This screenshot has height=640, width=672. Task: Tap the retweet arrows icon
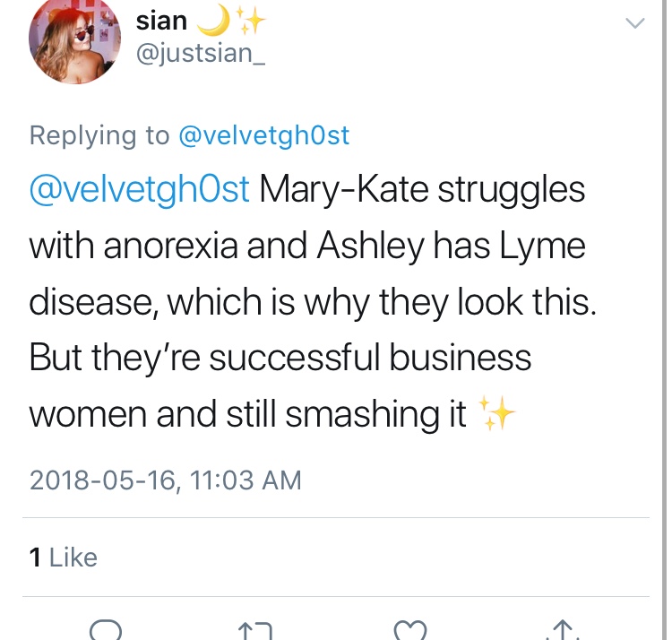[x=256, y=631]
